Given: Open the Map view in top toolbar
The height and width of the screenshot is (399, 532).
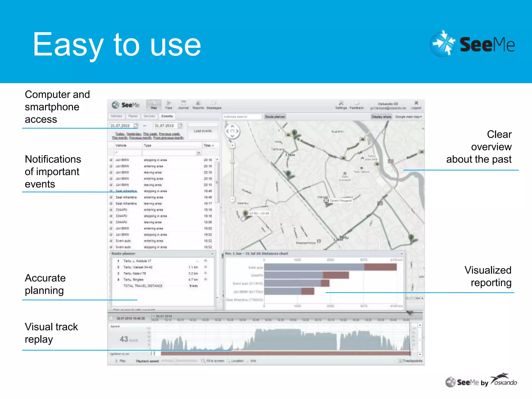Looking at the screenshot, I should click(154, 105).
